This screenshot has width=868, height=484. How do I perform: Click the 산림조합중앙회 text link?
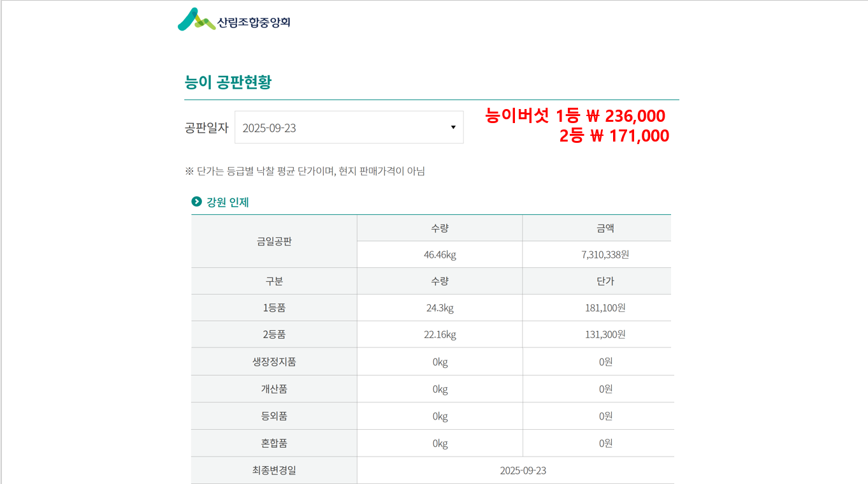click(254, 22)
